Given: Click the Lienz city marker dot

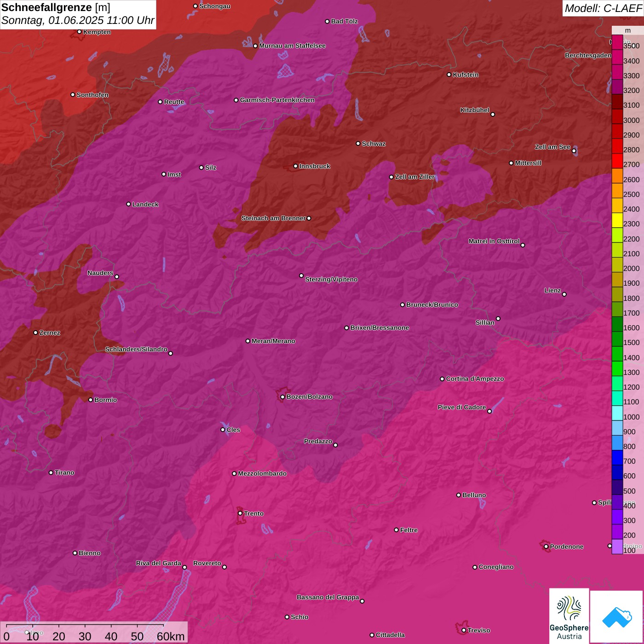Looking at the screenshot, I should [x=564, y=294].
